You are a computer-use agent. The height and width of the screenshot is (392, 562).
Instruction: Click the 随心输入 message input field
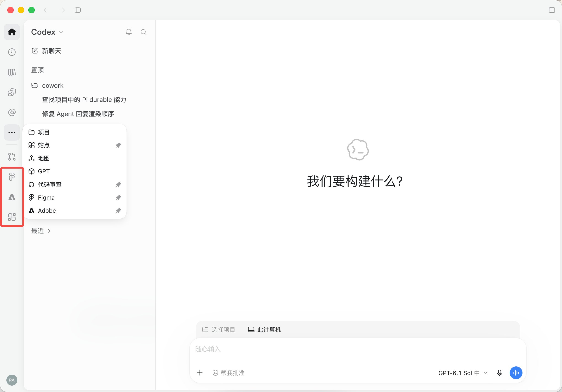358,350
